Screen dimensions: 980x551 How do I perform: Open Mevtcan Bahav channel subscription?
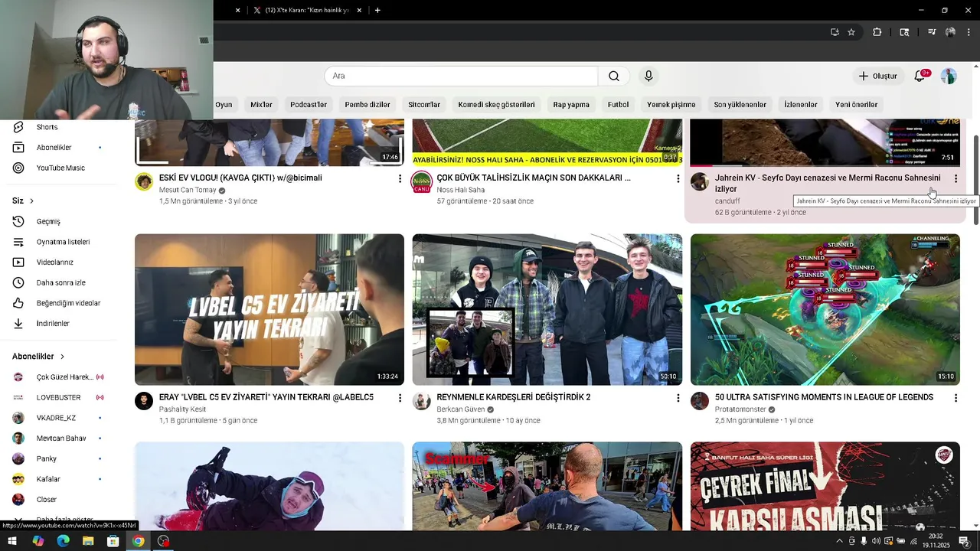pyautogui.click(x=58, y=439)
